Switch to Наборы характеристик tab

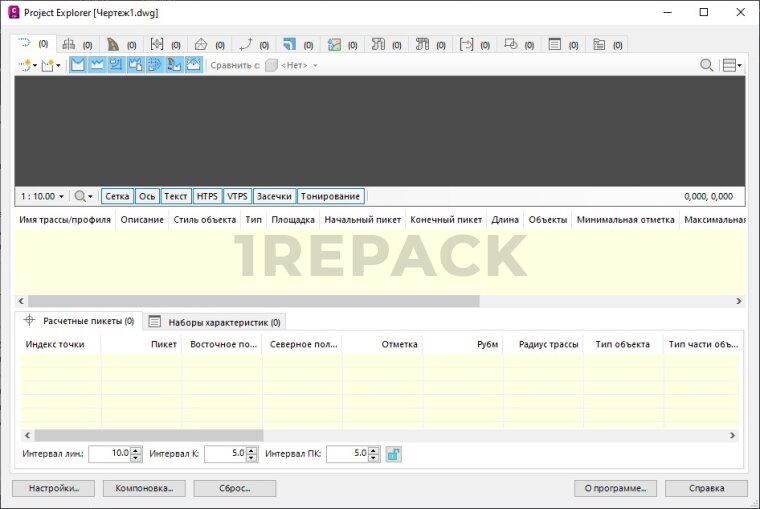[x=216, y=321]
